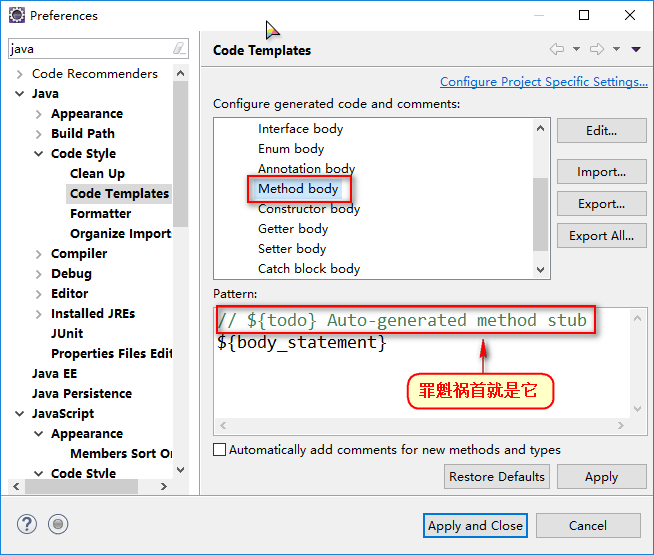Select Java Persistence preference page
This screenshot has height=555, width=654.
[82, 394]
